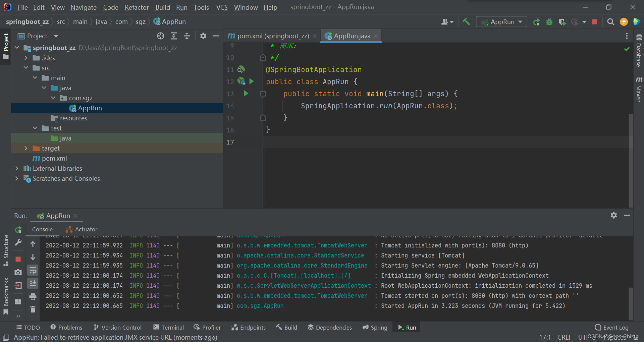
Task: Open the Refactor menu
Action: tap(137, 7)
